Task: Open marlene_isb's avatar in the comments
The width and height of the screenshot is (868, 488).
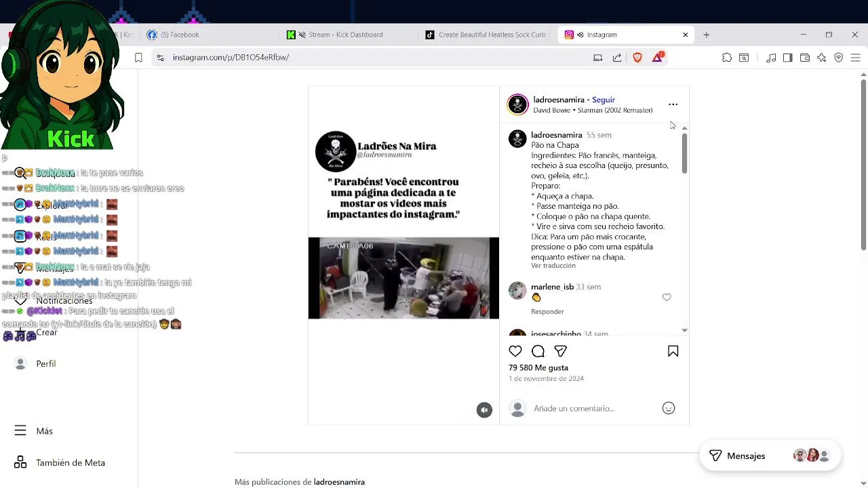Action: pos(517,290)
